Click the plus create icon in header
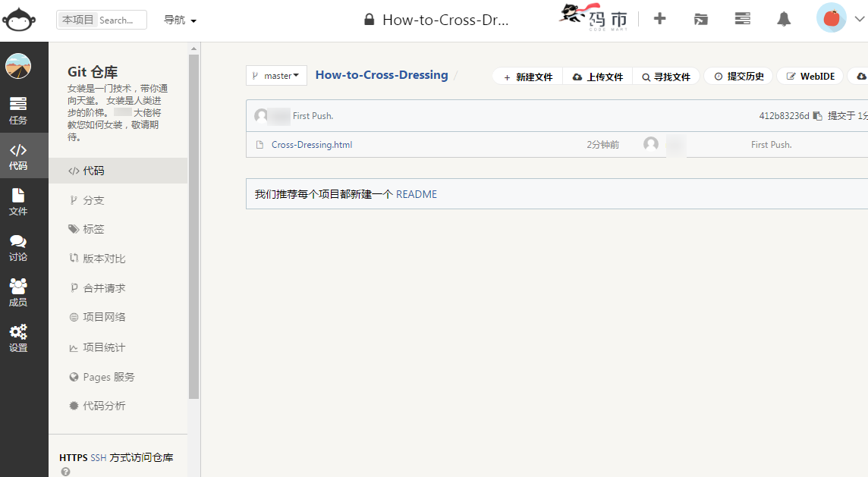Screen dimensions: 868x477 [x=659, y=20]
